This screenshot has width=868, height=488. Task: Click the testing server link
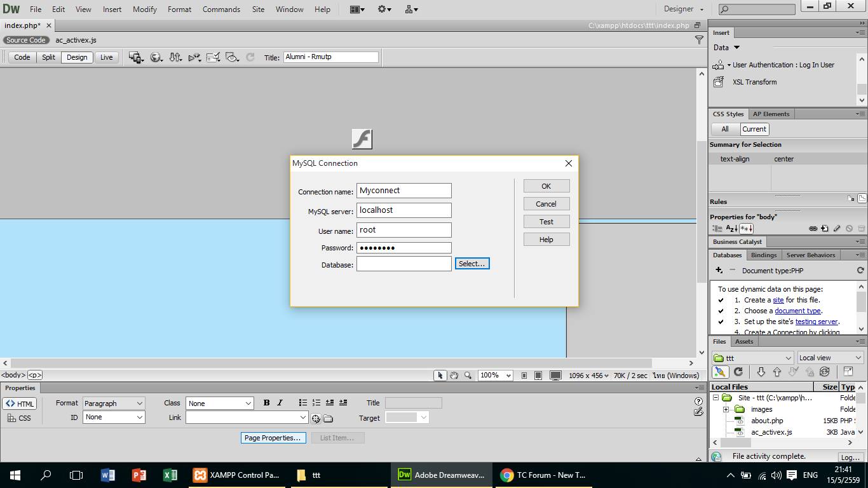pos(817,322)
